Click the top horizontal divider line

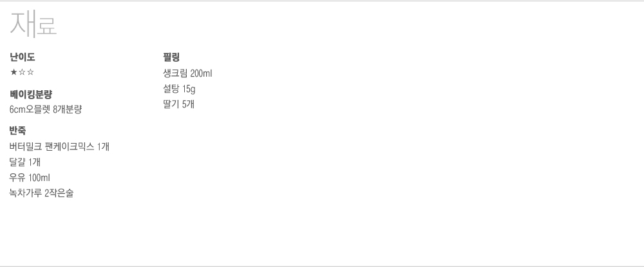tap(322, 1)
